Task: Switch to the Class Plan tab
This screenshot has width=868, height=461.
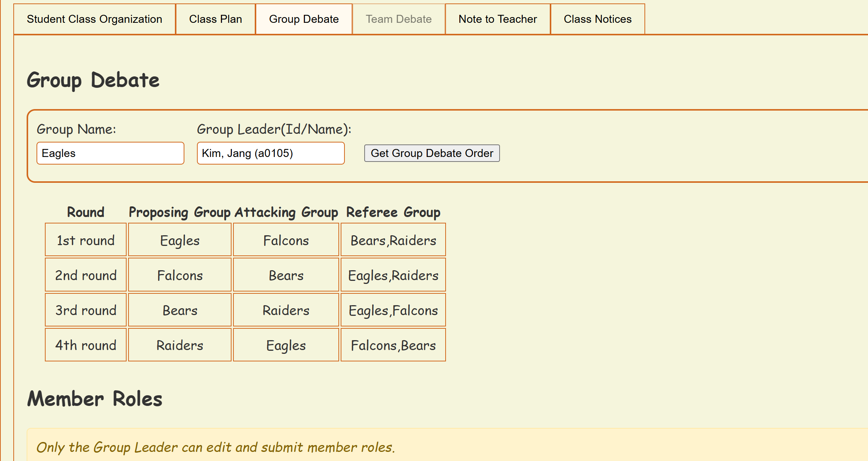Action: (216, 19)
